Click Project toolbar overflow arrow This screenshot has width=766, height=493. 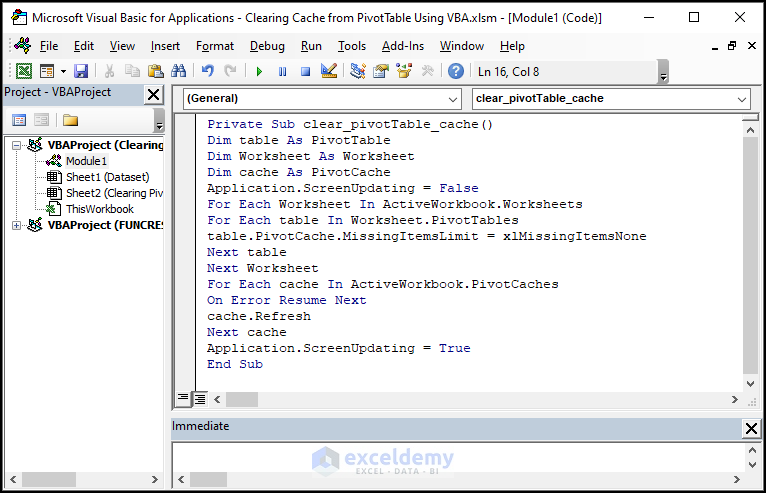pyautogui.click(x=159, y=121)
